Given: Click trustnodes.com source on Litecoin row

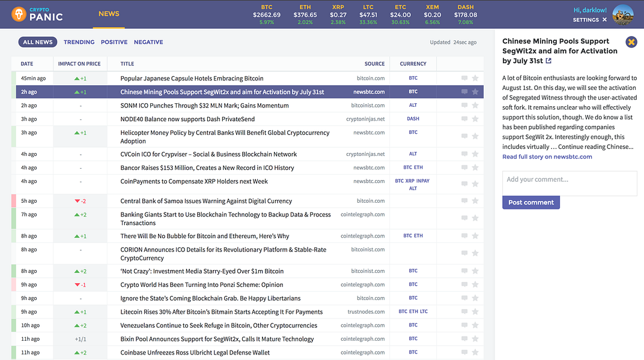Looking at the screenshot, I should [366, 311].
